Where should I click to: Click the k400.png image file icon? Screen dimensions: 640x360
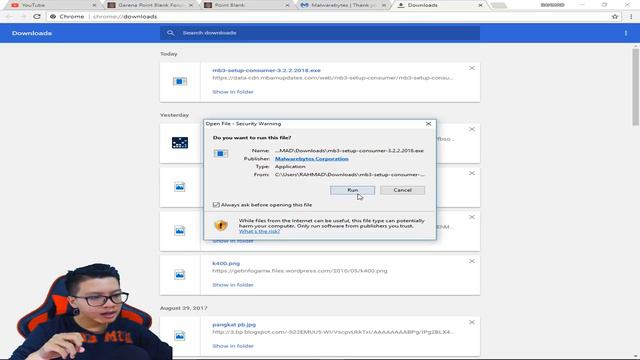(180, 275)
